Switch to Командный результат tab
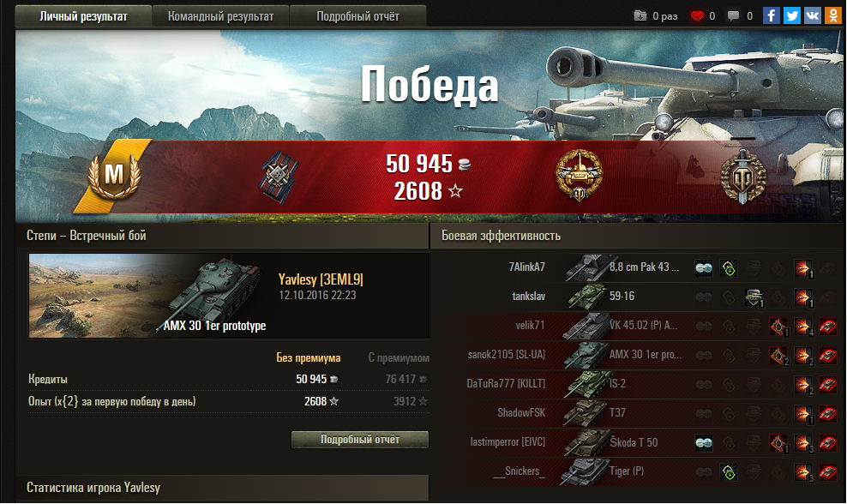 pos(221,16)
